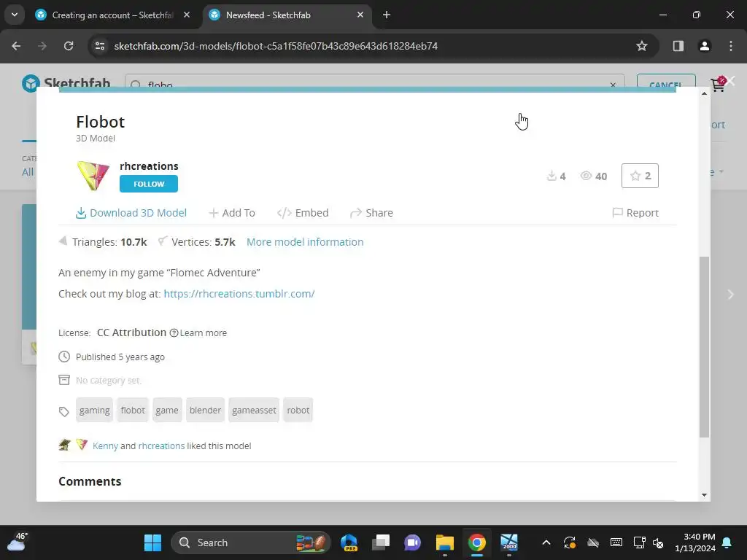Click the Cancel search button

point(666,82)
